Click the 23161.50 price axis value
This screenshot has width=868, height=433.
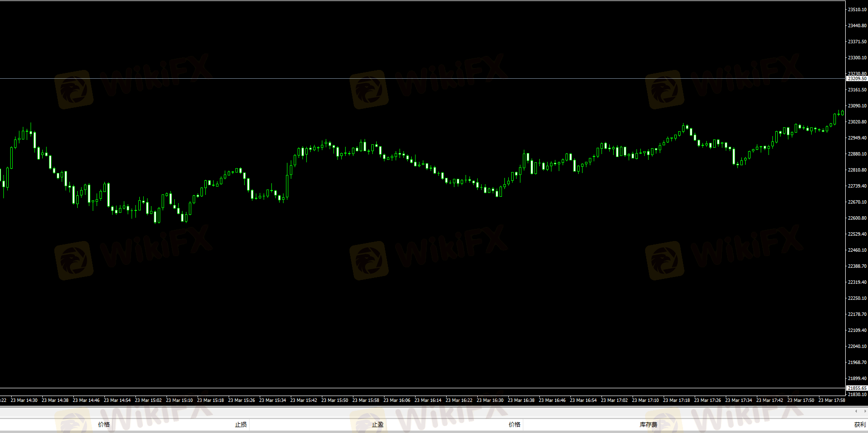click(x=857, y=90)
